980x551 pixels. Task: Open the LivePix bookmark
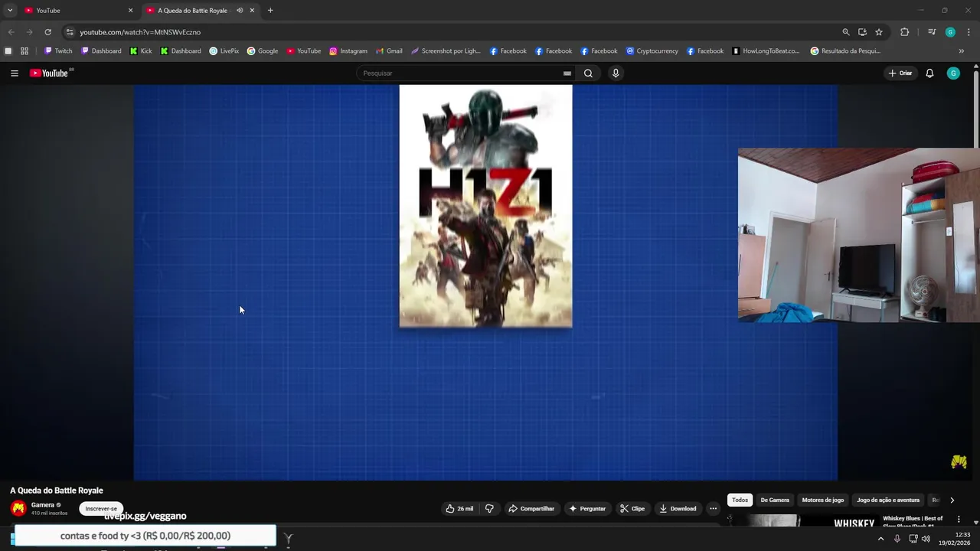pos(224,51)
